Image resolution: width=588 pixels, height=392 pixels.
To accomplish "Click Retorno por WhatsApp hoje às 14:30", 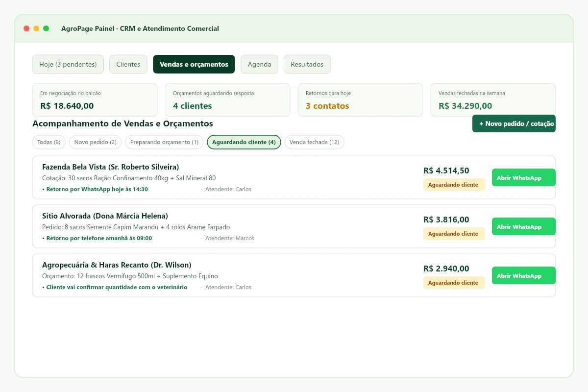I will [x=95, y=189].
